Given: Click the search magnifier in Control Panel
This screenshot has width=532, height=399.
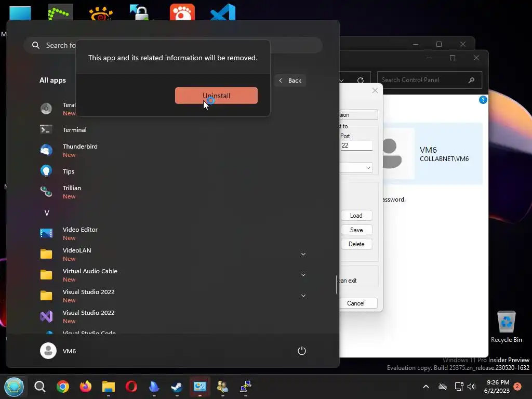Looking at the screenshot, I should [x=471, y=80].
